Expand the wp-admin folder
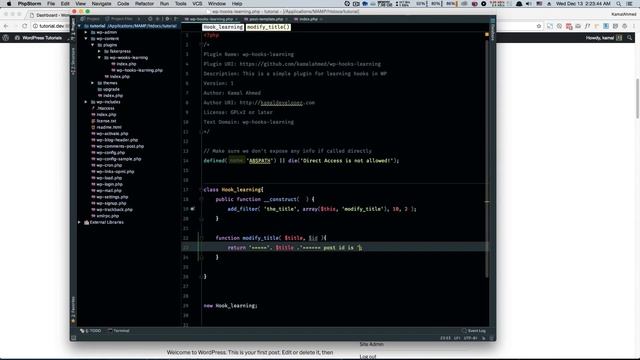Screen dimensions: 640x360 (86, 32)
